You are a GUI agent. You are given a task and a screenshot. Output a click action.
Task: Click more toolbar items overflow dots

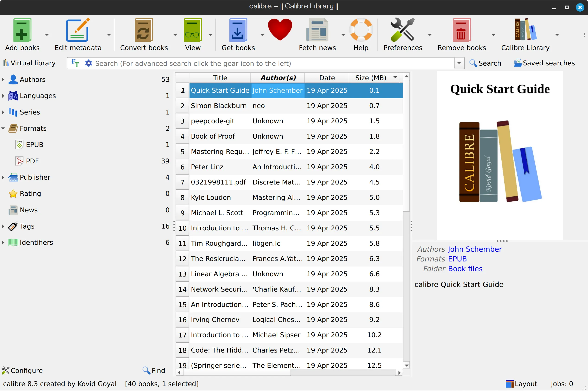[584, 35]
